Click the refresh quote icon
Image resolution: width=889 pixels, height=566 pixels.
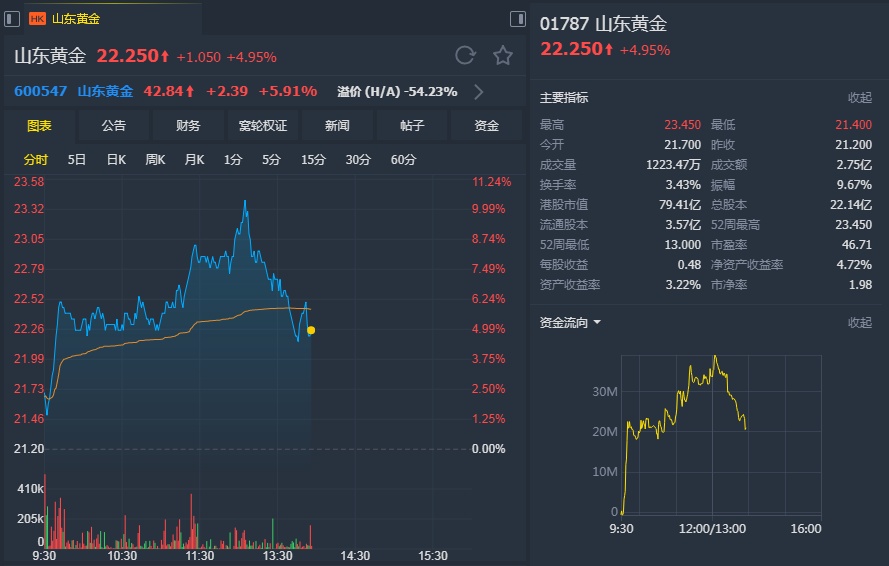point(465,56)
